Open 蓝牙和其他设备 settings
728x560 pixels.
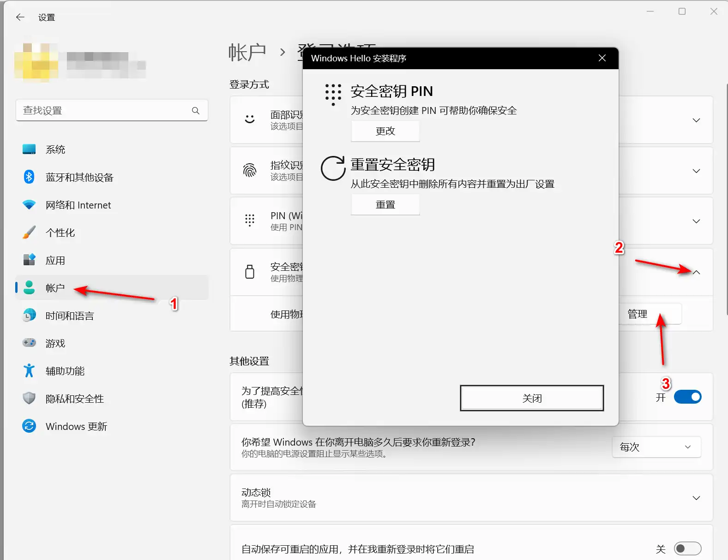(112, 177)
